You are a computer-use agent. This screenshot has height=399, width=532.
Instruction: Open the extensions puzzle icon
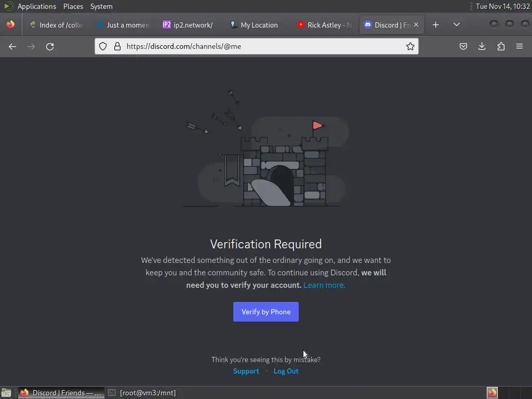click(x=501, y=46)
